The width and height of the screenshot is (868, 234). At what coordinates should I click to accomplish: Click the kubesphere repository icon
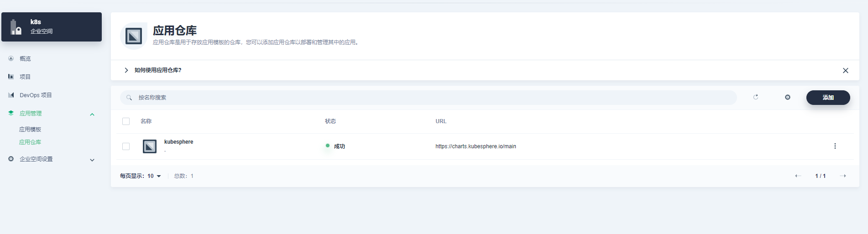tap(150, 146)
